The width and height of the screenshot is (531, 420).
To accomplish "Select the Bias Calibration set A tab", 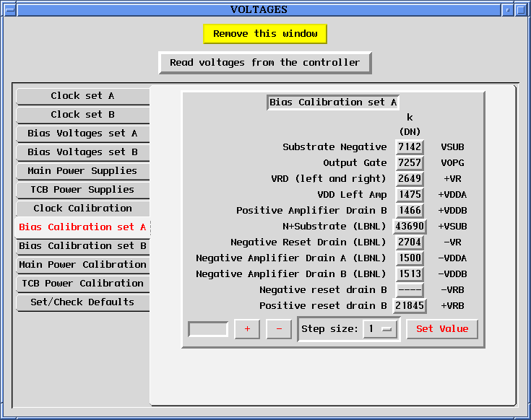I will click(82, 227).
